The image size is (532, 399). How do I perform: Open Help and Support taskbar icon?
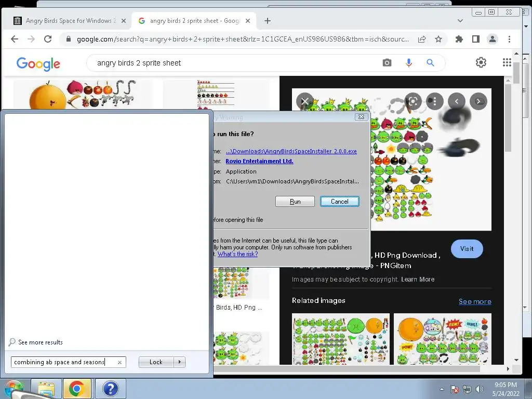(x=111, y=389)
